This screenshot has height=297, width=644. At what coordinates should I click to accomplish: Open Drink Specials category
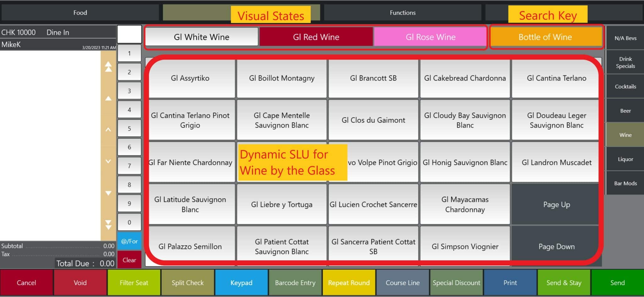(625, 62)
